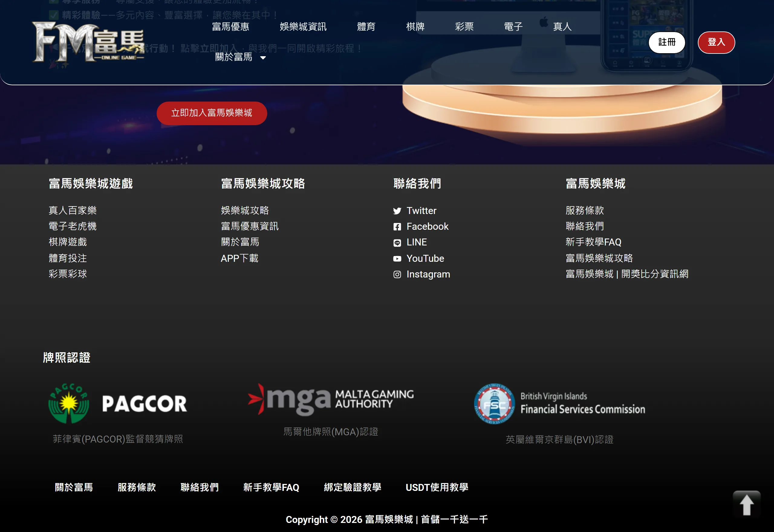Open the 真人百家樂 footer link
Image resolution: width=774 pixels, height=532 pixels.
pyautogui.click(x=73, y=210)
